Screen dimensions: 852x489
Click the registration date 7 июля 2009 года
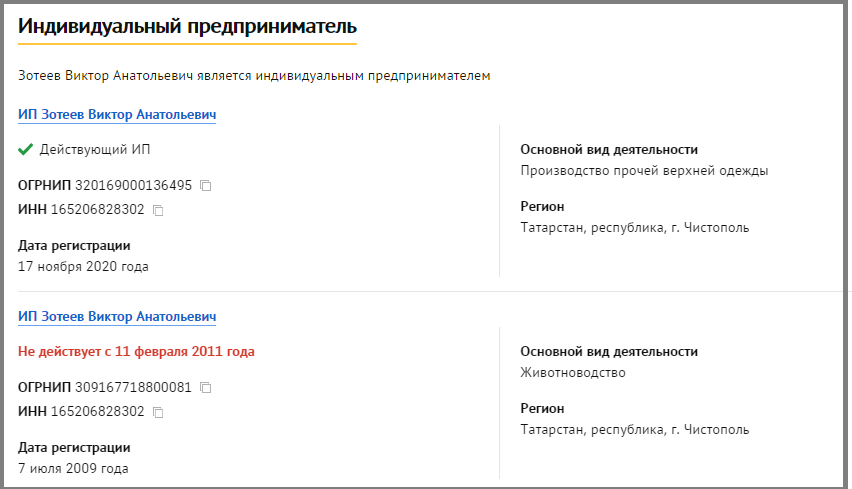click(x=73, y=468)
